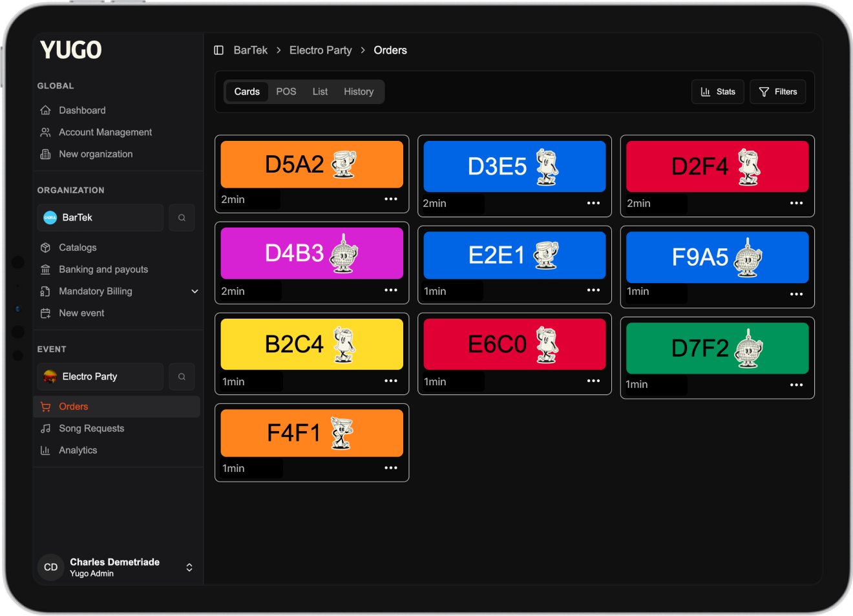Image resolution: width=853 pixels, height=616 pixels.
Task: Open the BarTek organization selector
Action: pos(100,218)
